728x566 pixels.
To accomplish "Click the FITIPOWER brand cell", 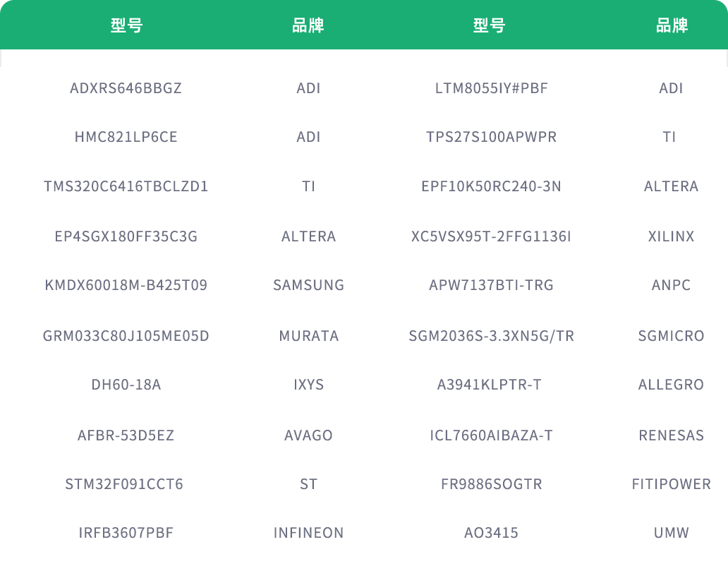I will click(x=672, y=484).
